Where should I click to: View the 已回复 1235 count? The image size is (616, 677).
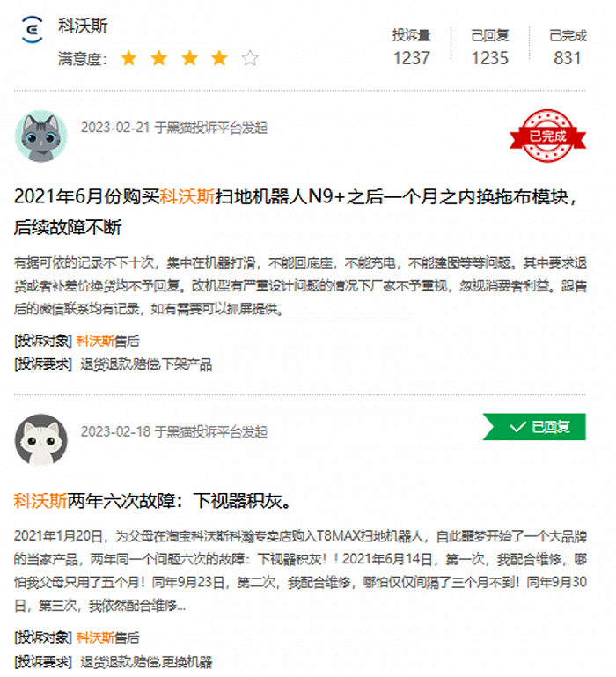point(490,47)
